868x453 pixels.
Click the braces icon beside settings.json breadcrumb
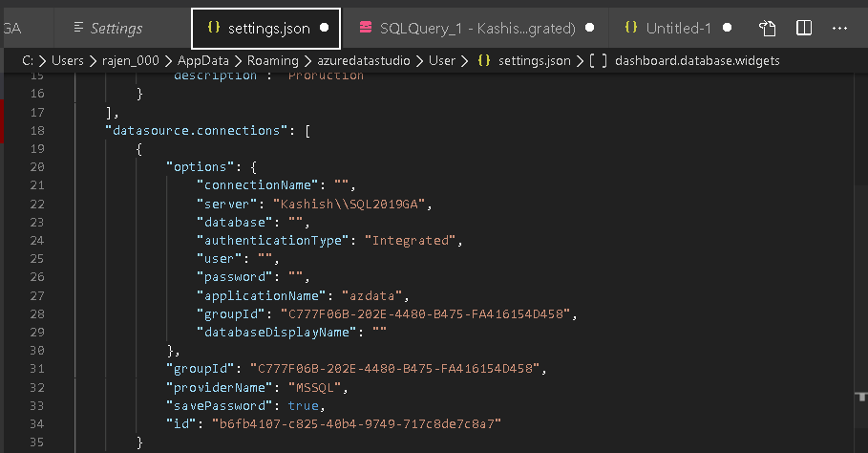coord(484,61)
